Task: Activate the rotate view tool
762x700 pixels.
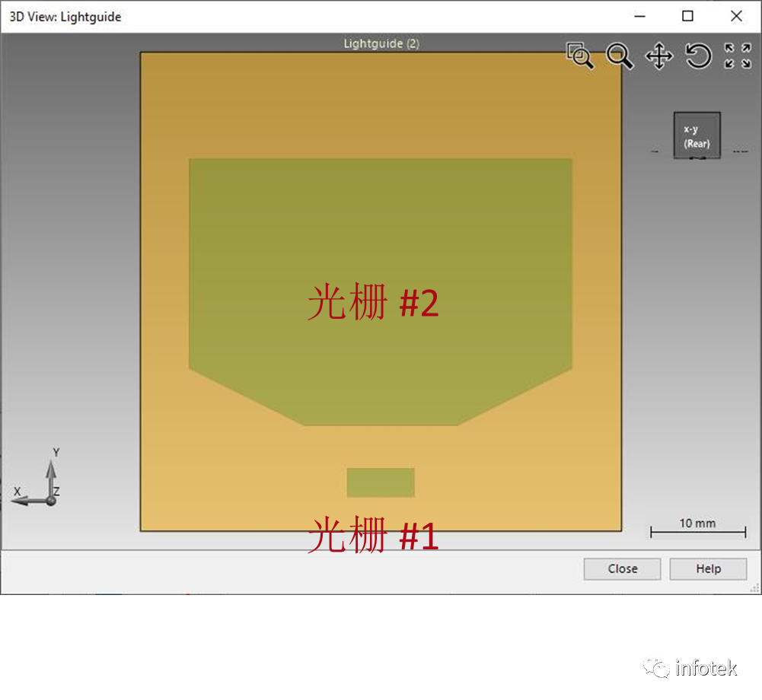Action: pos(697,56)
